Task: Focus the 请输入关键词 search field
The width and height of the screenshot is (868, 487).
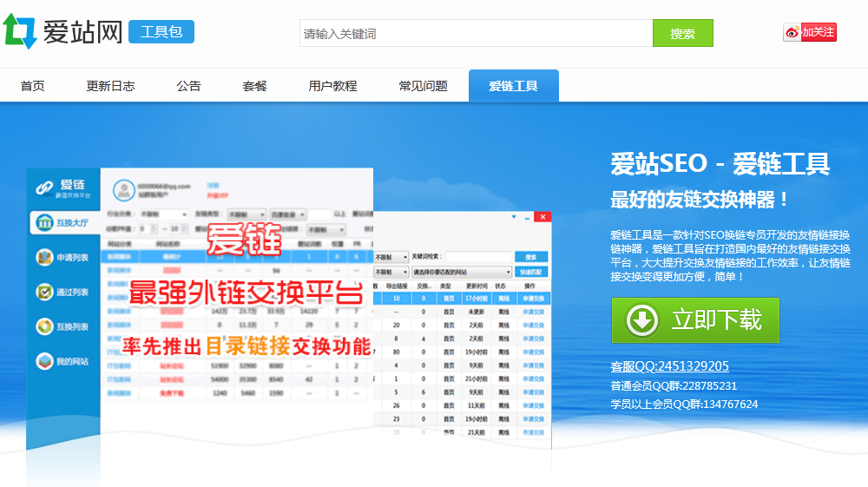Action: [x=476, y=33]
